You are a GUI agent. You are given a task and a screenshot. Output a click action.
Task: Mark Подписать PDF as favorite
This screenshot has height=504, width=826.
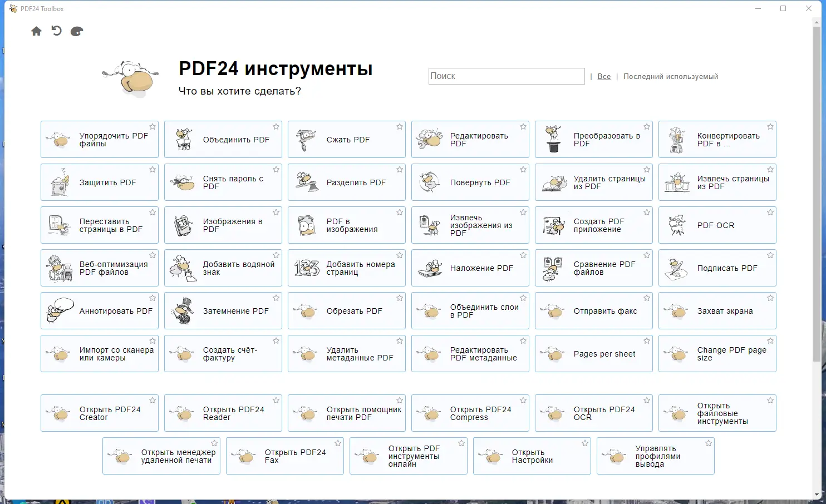click(770, 255)
